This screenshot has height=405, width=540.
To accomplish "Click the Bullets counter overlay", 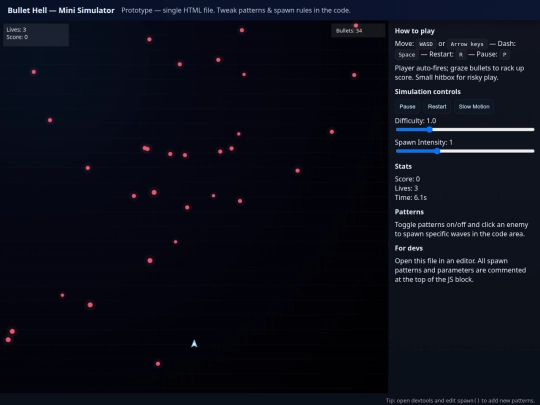I will coord(358,31).
